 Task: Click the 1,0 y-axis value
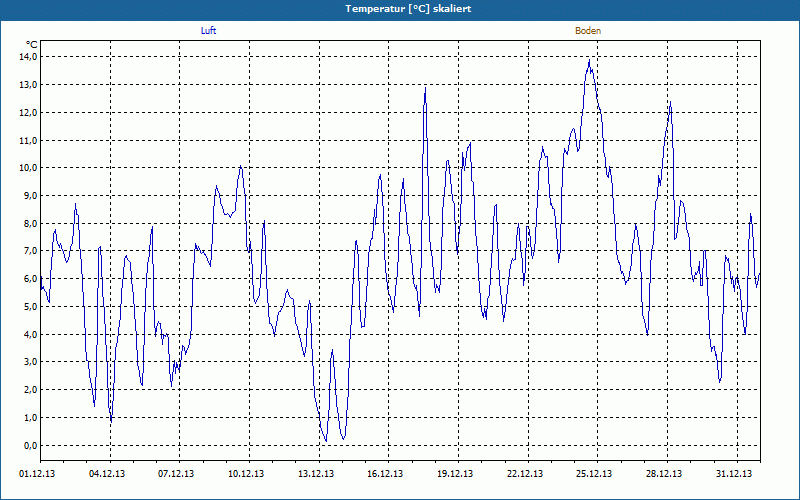point(31,417)
